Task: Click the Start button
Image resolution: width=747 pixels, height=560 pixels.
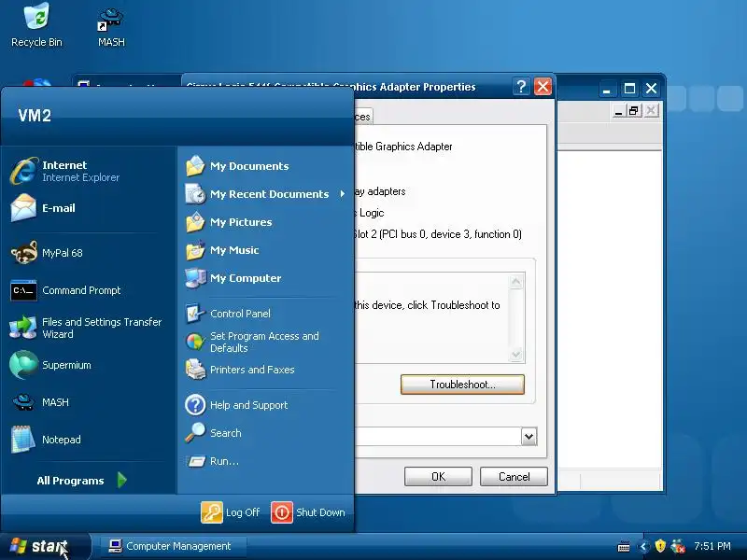Action: click(x=45, y=546)
